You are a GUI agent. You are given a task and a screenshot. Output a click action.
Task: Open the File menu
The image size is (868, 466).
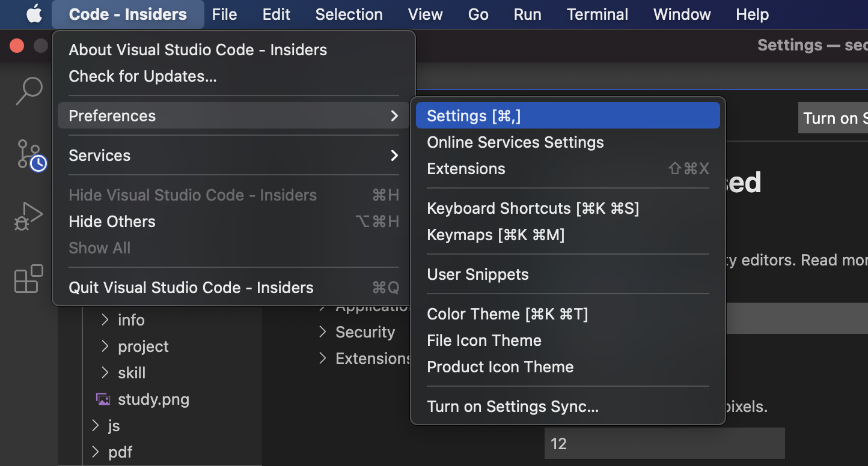225,14
